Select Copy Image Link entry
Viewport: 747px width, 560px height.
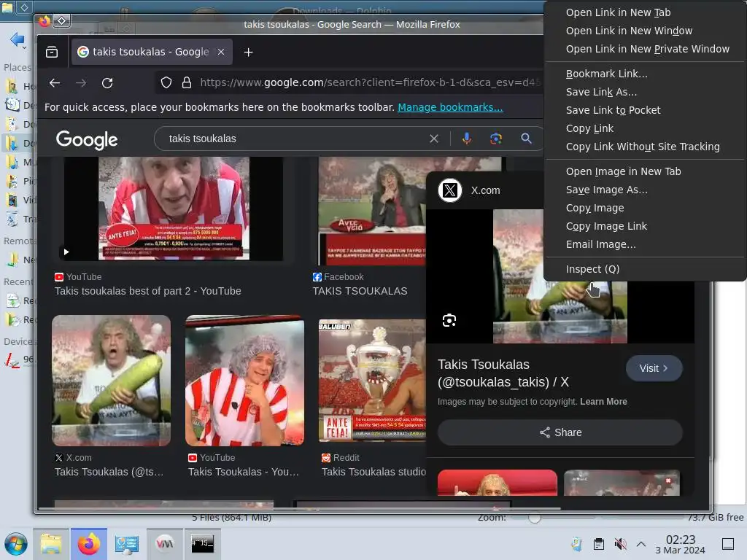click(x=645, y=226)
